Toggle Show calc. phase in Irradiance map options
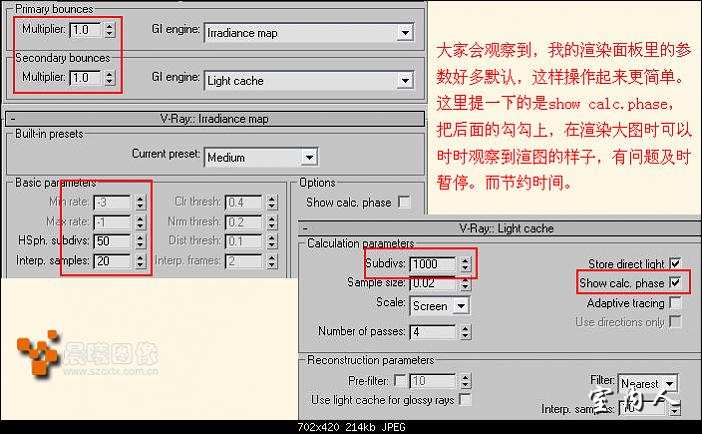The image size is (702, 434). 404,202
